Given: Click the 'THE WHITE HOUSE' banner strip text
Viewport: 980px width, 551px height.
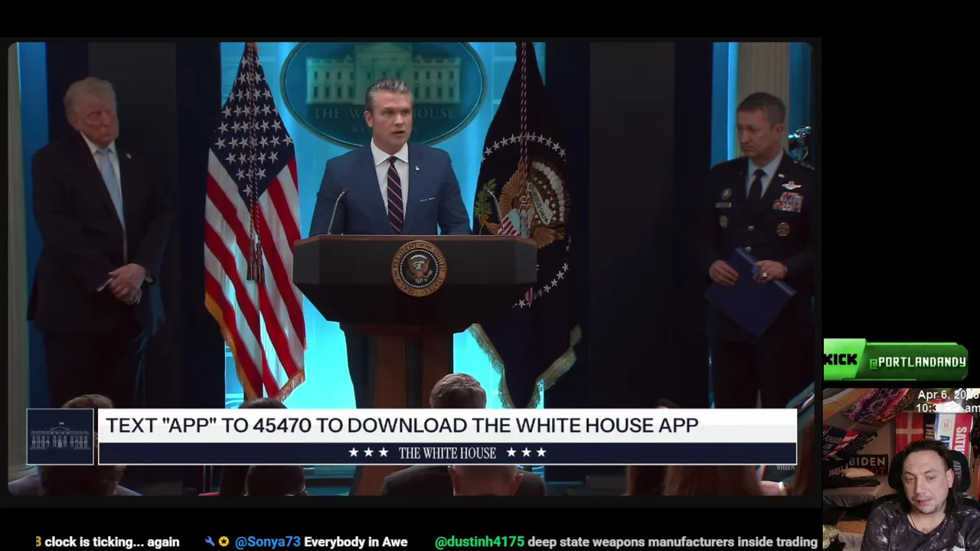Looking at the screenshot, I should click(447, 453).
